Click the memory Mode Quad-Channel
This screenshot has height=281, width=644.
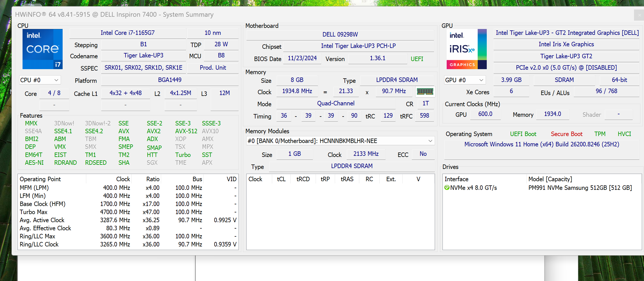pos(336,104)
